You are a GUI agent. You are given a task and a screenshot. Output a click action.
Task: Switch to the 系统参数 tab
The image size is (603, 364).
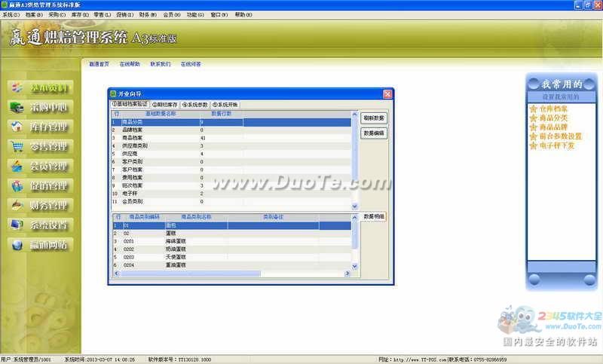(194, 105)
